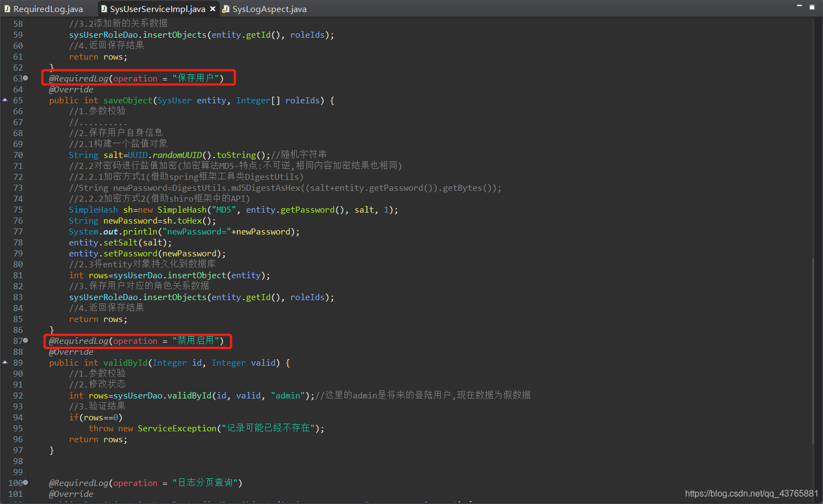Click line number 98 in the gutter
Image resolution: width=823 pixels, height=504 pixels.
click(18, 461)
